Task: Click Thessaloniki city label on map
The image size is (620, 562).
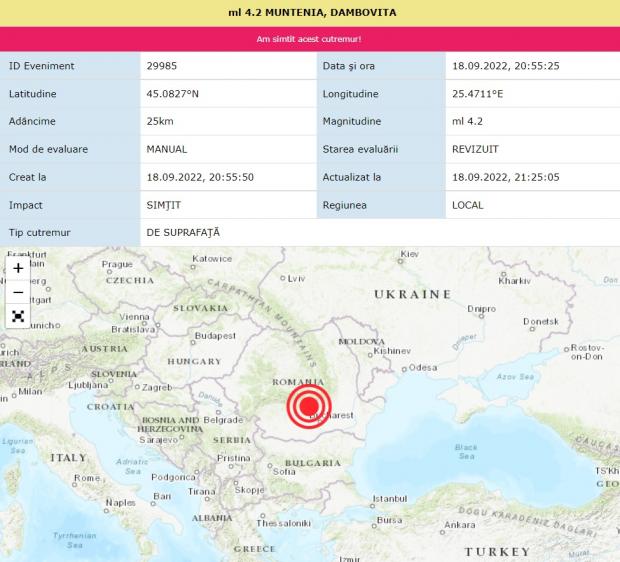Action: pyautogui.click(x=283, y=523)
